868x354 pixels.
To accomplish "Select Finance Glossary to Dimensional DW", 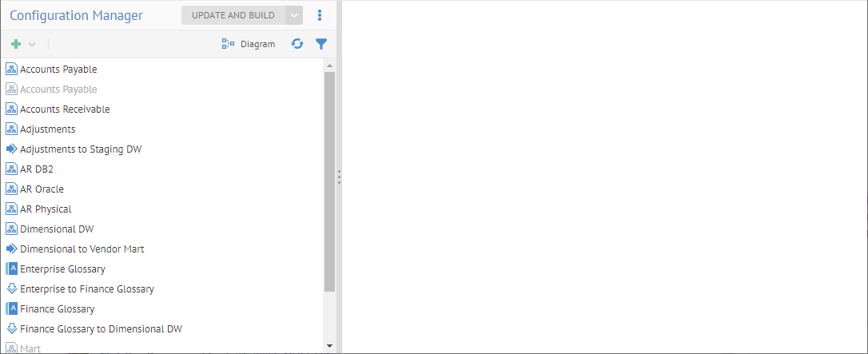I will (x=101, y=329).
